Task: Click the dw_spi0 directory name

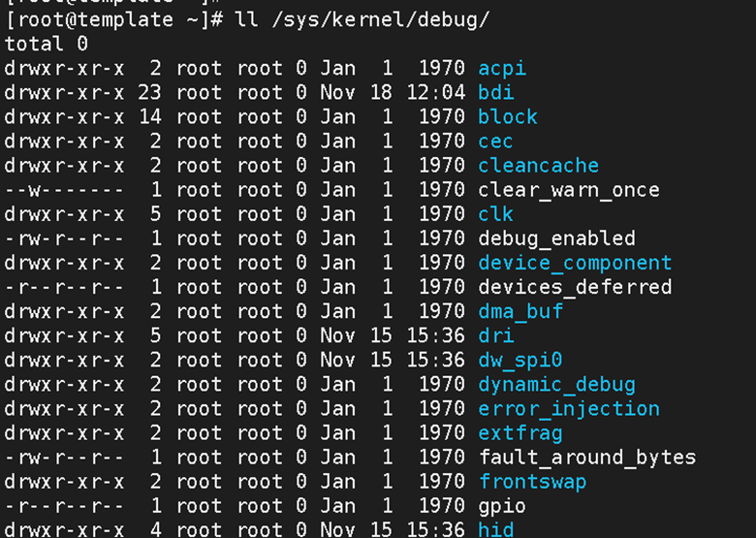Action: tap(520, 360)
